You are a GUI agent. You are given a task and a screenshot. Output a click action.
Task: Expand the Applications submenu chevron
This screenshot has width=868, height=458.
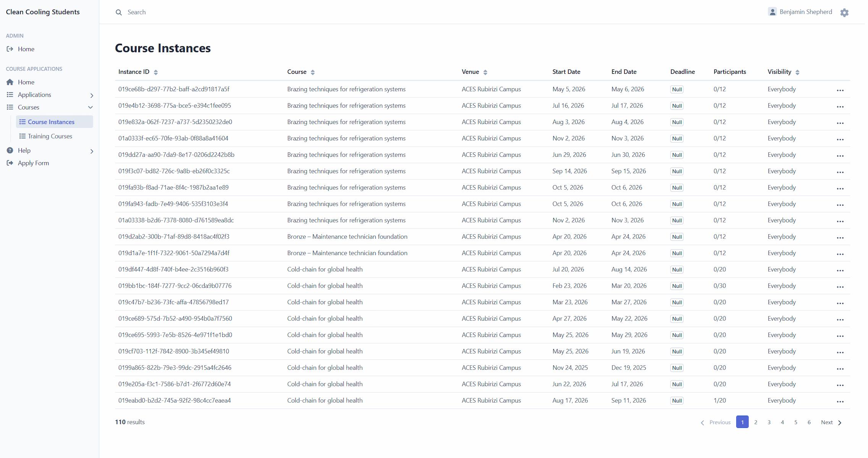click(x=91, y=95)
